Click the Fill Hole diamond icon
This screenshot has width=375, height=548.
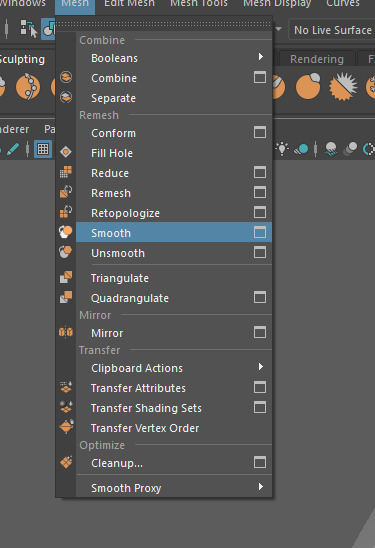coord(66,152)
